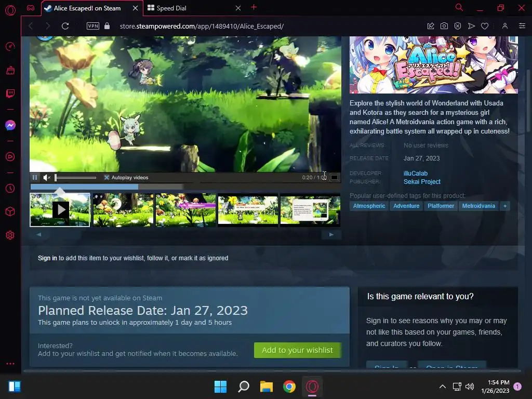Open Easy Setup sliders icon
532x399 pixels.
click(x=522, y=26)
